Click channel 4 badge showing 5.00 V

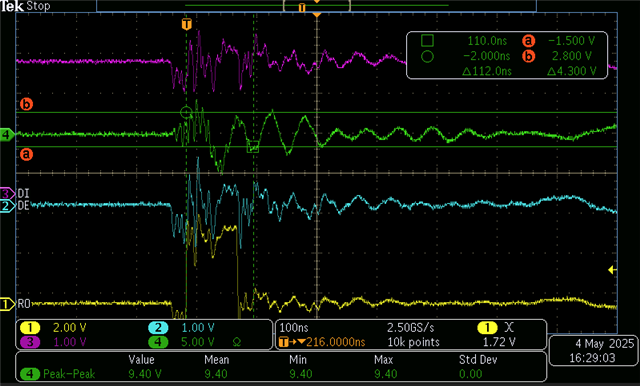click(158, 342)
